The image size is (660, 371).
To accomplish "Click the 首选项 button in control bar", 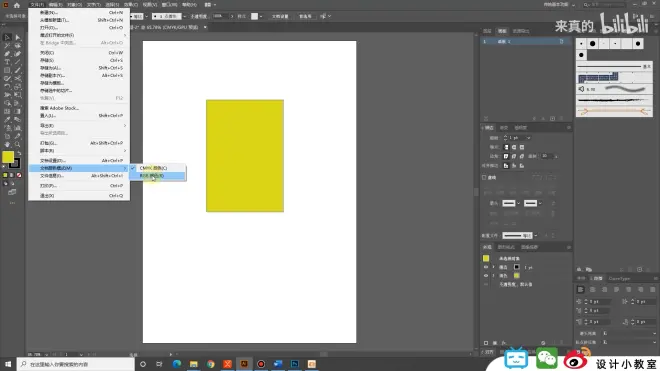I will pyautogui.click(x=305, y=16).
